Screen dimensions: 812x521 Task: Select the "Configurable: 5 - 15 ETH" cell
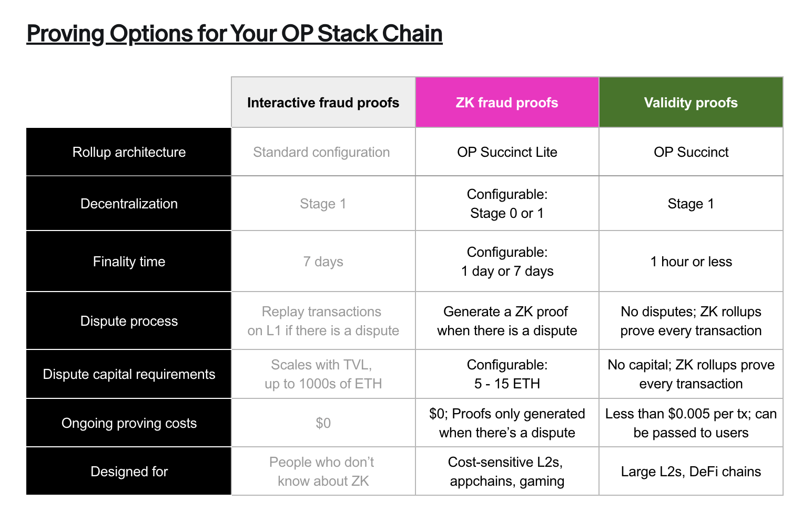tap(507, 374)
